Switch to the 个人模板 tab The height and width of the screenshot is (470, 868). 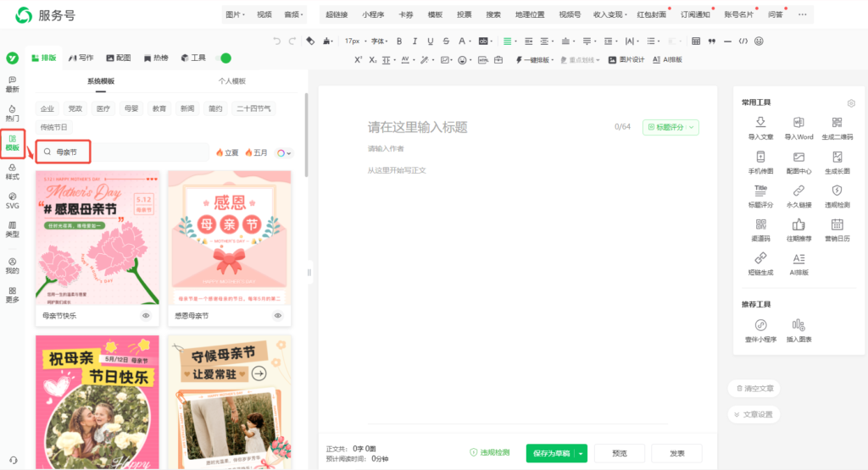[231, 80]
